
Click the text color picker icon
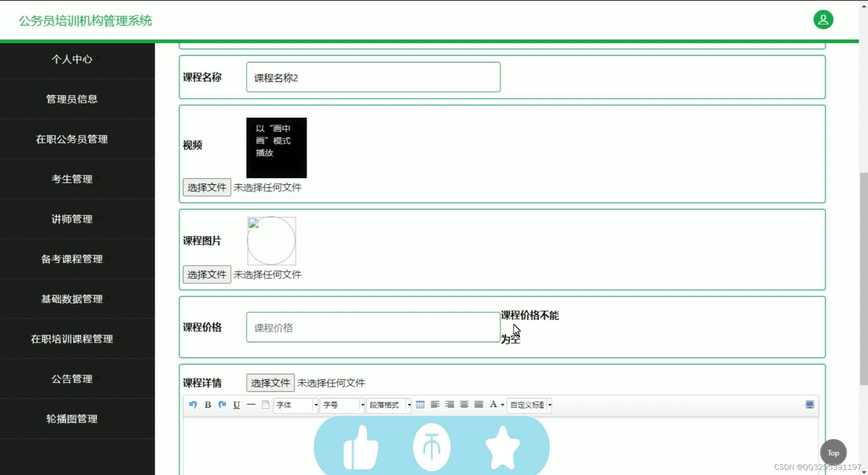click(x=494, y=404)
